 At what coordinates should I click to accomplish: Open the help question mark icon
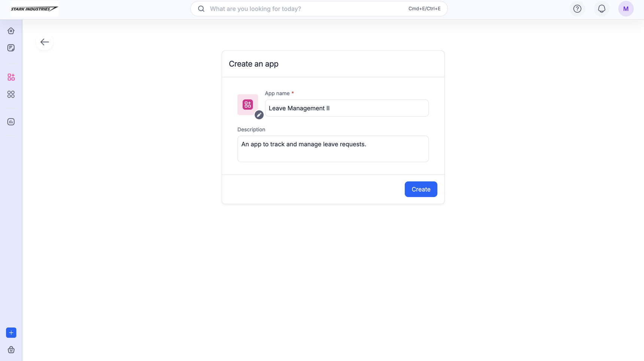577,9
